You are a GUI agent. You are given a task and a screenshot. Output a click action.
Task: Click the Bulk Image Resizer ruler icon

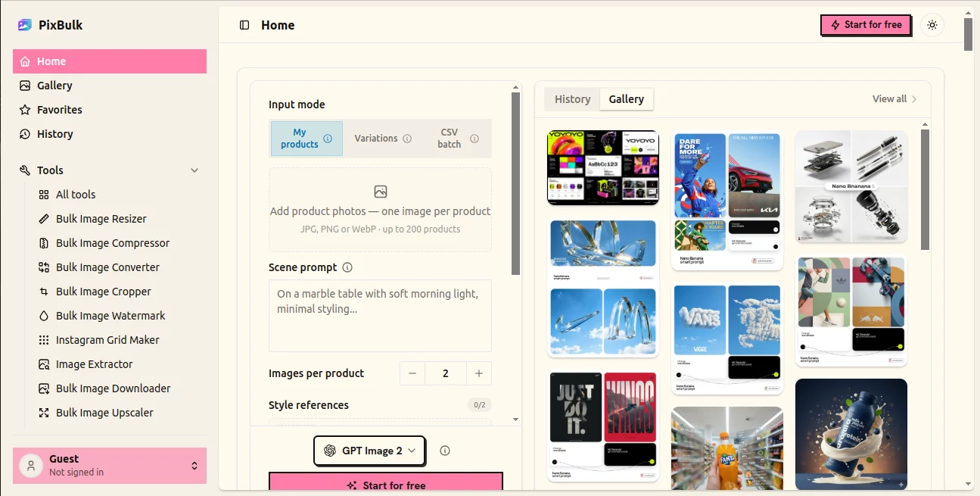(44, 219)
